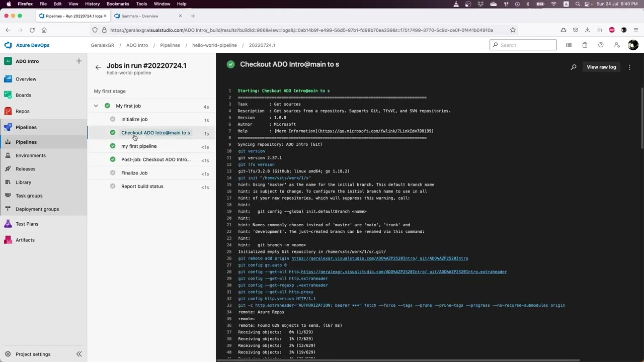The image size is (644, 362).
Task: Open the History menu in Firefox
Action: [x=92, y=4]
